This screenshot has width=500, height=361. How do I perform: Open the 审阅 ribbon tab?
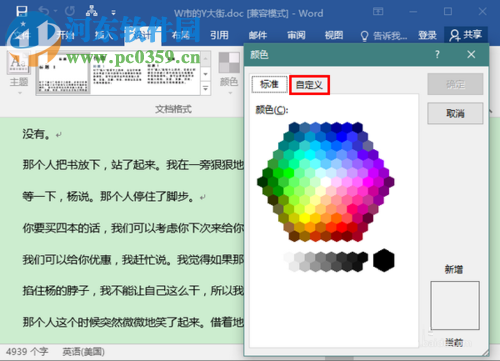(x=296, y=35)
